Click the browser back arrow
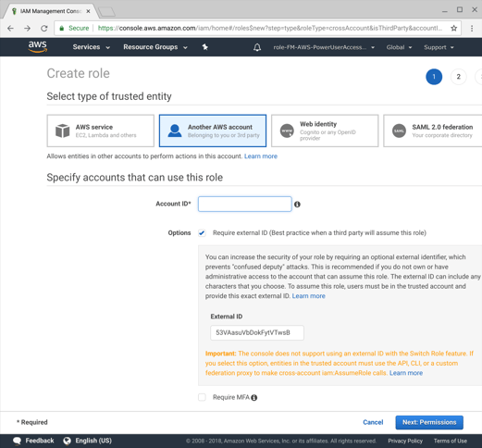The height and width of the screenshot is (448, 482). (x=10, y=29)
